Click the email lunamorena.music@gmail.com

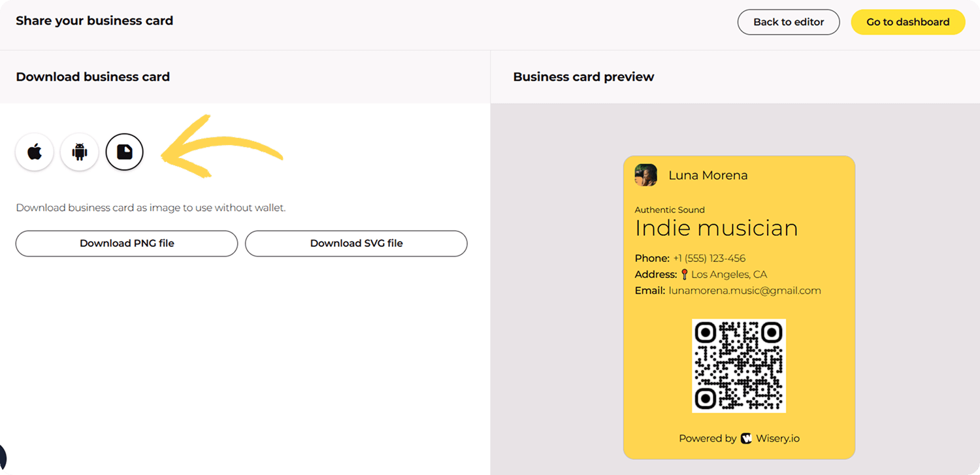(x=745, y=291)
